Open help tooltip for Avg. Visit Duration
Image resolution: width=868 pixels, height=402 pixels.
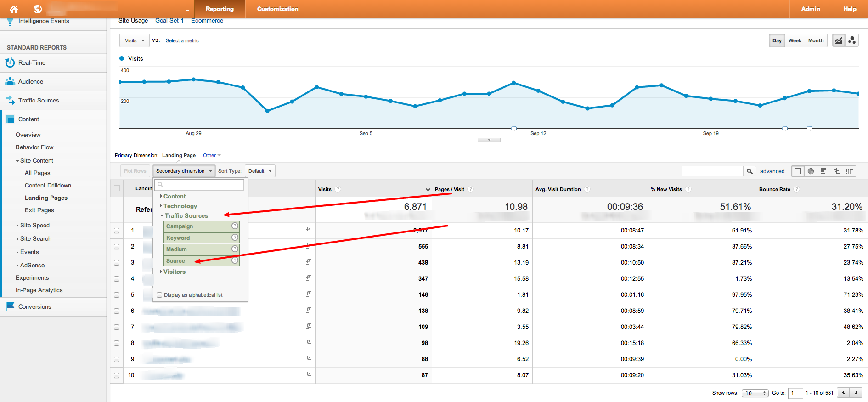pos(587,189)
